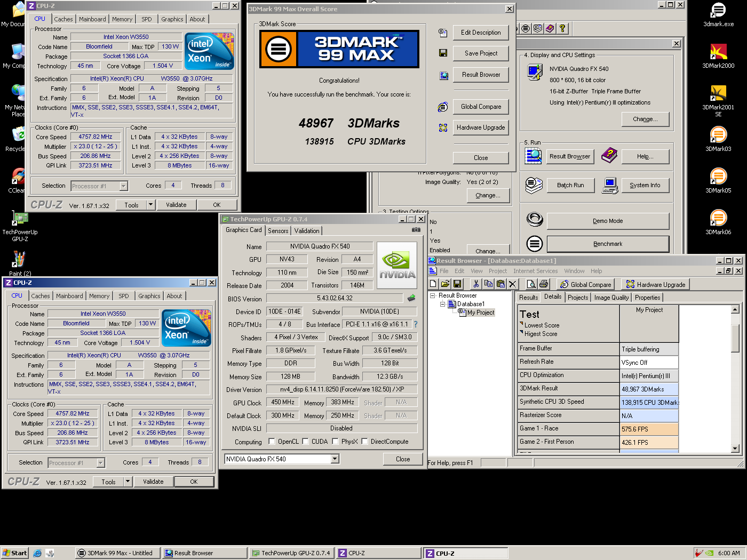Open Tools dropdown arrow in upper CPU-Z
747x560 pixels.
point(150,205)
